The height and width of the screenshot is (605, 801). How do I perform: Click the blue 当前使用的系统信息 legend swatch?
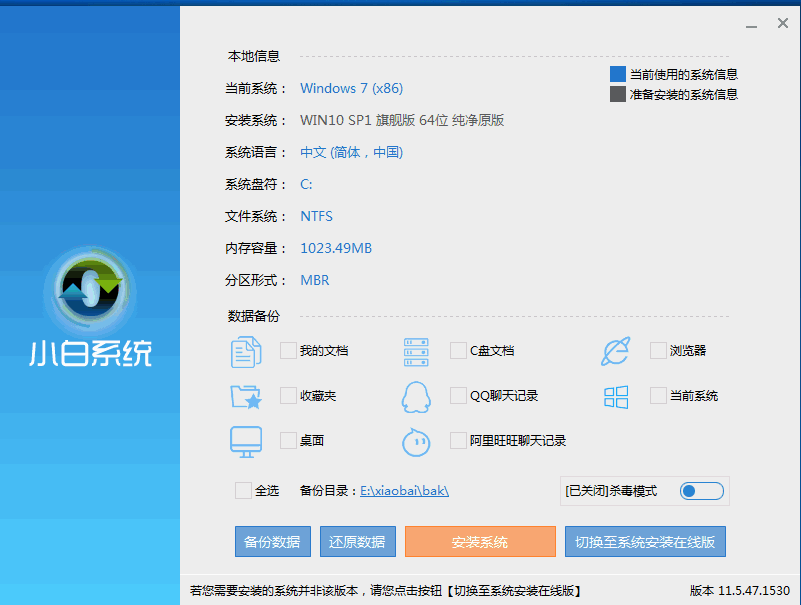(x=618, y=74)
